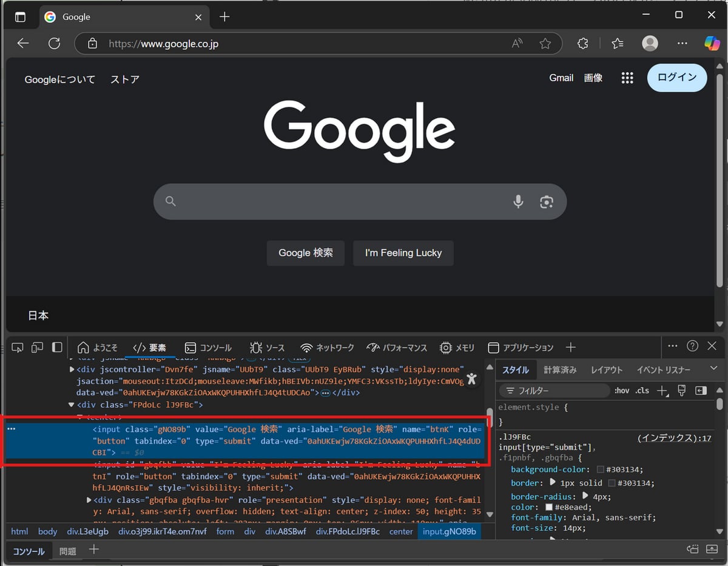Viewport: 728px width, 566px height.
Task: Expand the div jscontroller Dvn7fe node
Action: click(72, 369)
